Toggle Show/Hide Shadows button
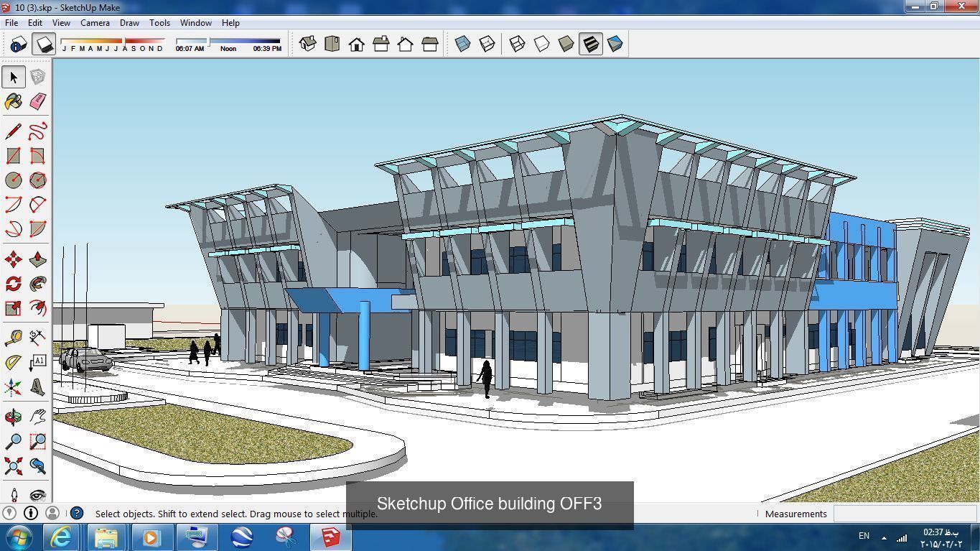Viewport: 980px width, 551px height. click(44, 44)
